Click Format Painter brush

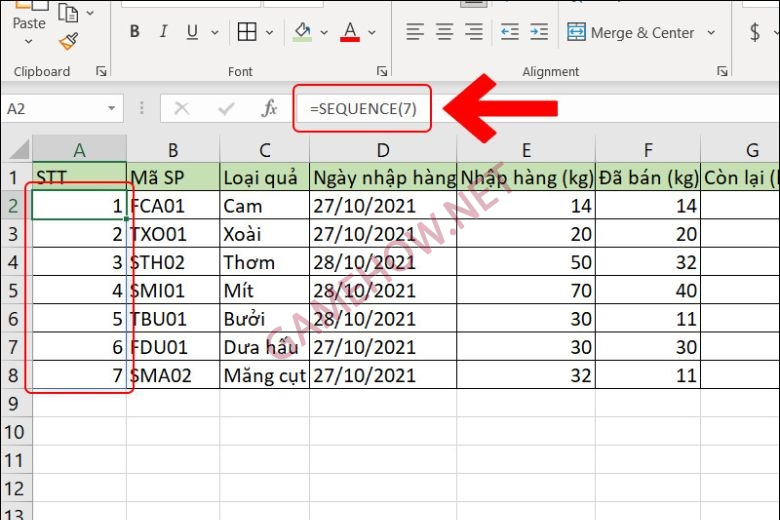[68, 42]
